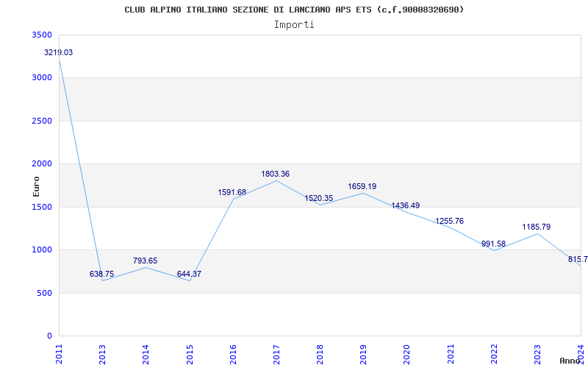Click the x-axis year label 2017
The height and width of the screenshot is (368, 588).
point(277,355)
